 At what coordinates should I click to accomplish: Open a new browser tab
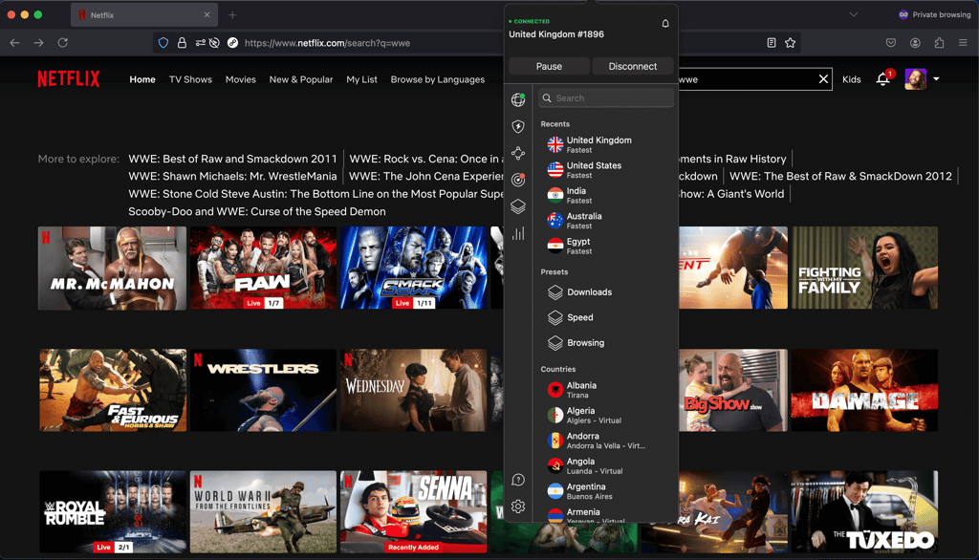click(x=232, y=15)
